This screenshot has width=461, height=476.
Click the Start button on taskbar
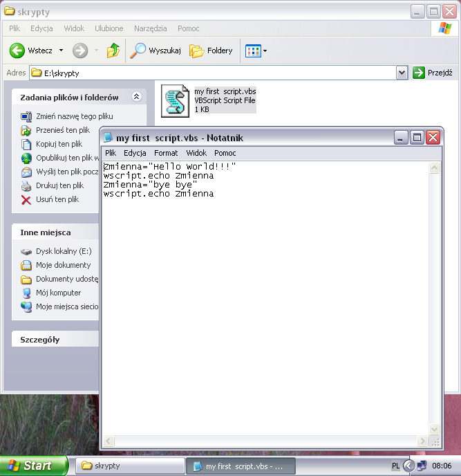pyautogui.click(x=33, y=466)
